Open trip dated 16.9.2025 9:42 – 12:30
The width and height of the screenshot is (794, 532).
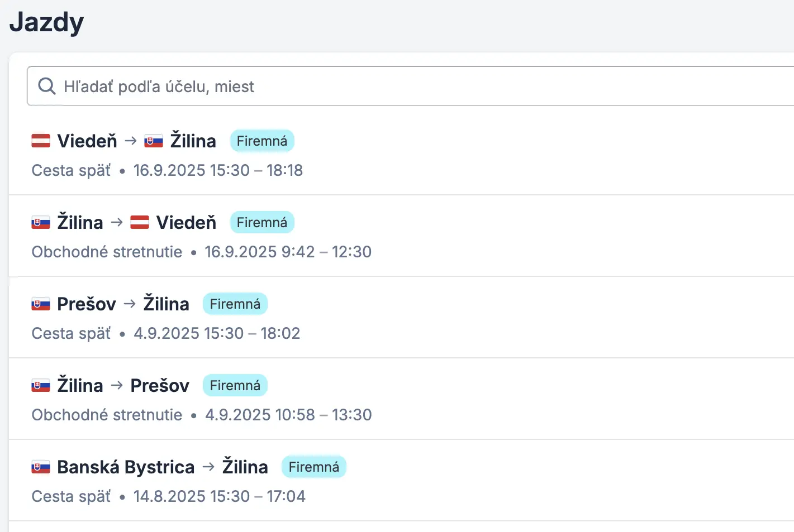287,252
